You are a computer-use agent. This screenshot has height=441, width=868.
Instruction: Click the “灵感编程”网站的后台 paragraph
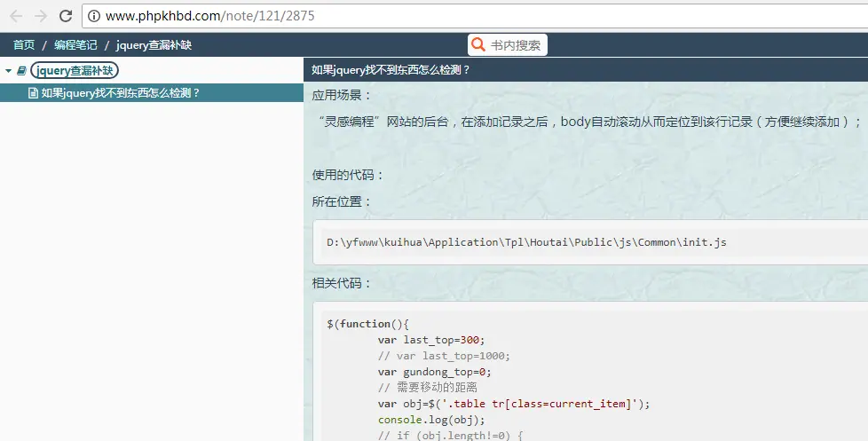(x=589, y=122)
